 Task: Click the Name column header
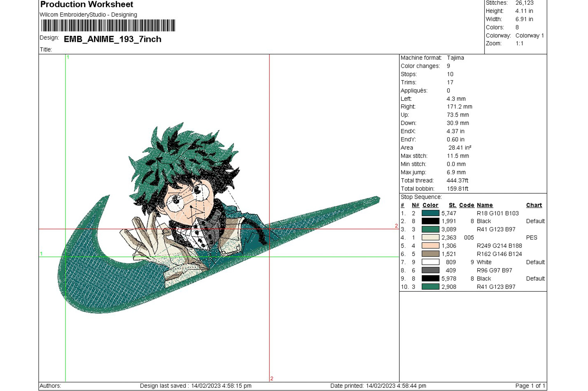click(x=485, y=205)
